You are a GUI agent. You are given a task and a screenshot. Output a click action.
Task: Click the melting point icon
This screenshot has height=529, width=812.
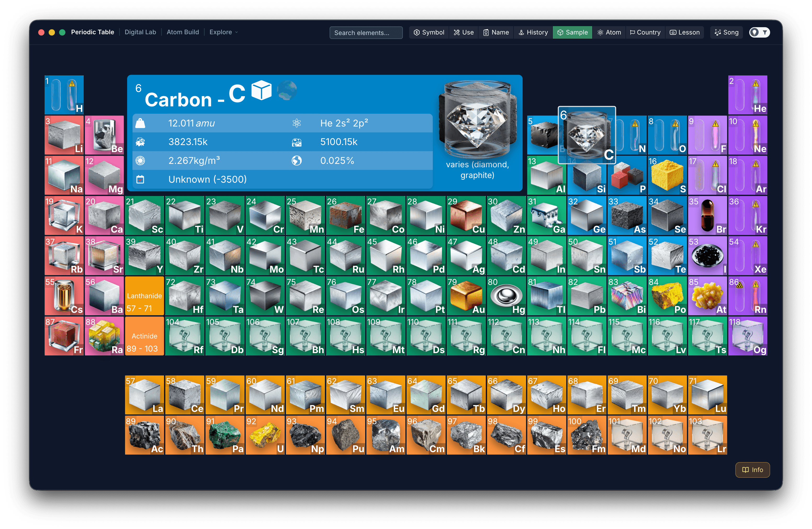[140, 142]
